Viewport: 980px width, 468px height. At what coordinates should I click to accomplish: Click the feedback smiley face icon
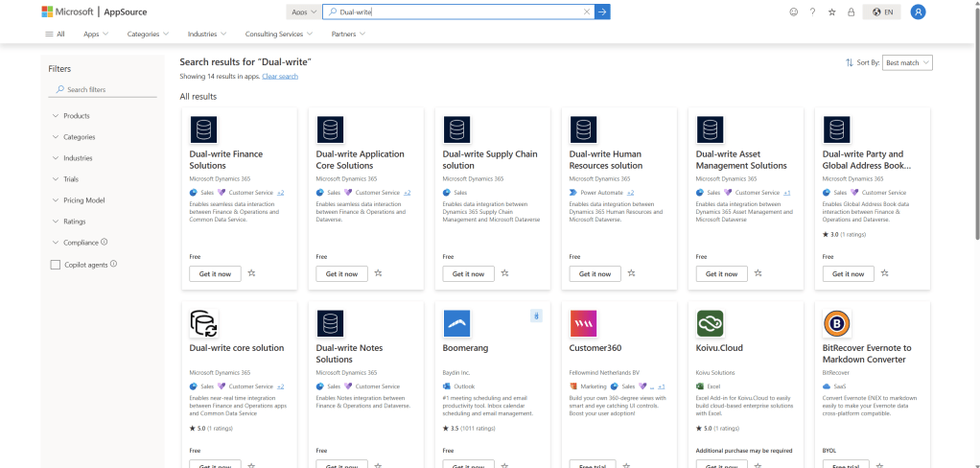pyautogui.click(x=793, y=12)
